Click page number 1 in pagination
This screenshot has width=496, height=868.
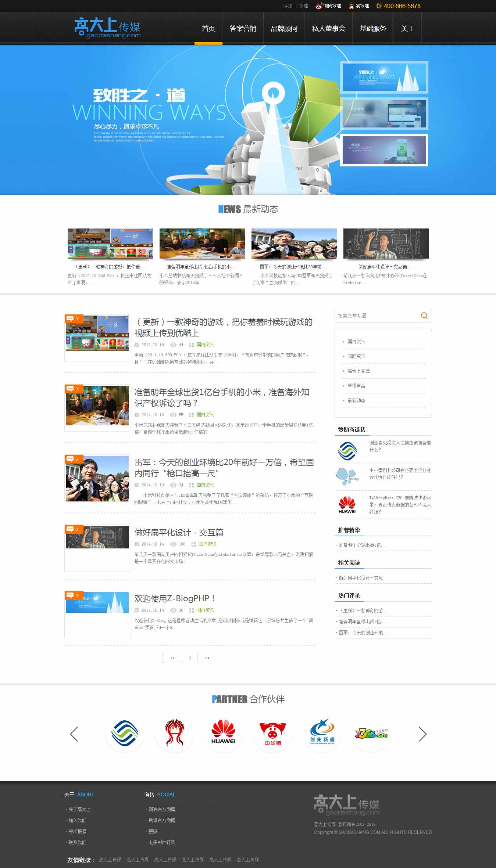[x=190, y=658]
